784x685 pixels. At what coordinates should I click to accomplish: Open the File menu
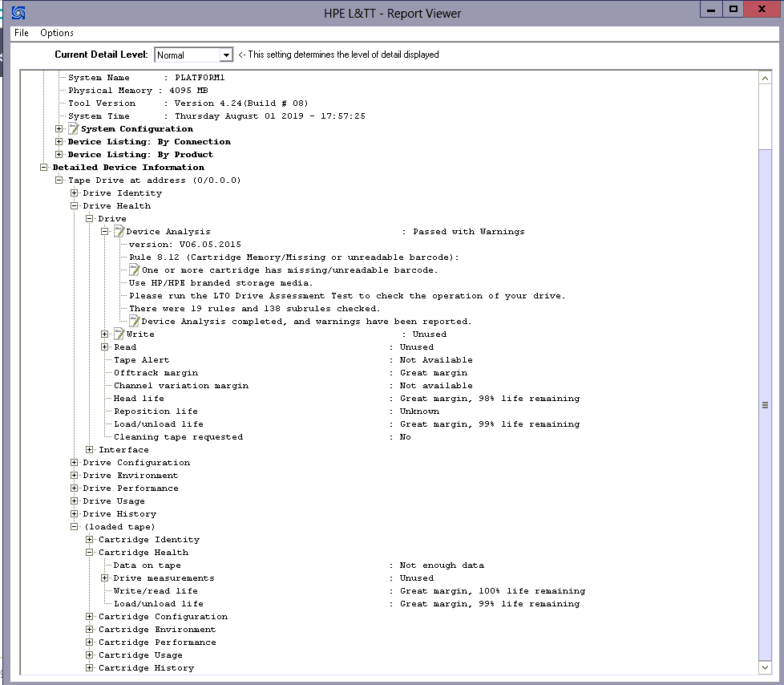22,33
